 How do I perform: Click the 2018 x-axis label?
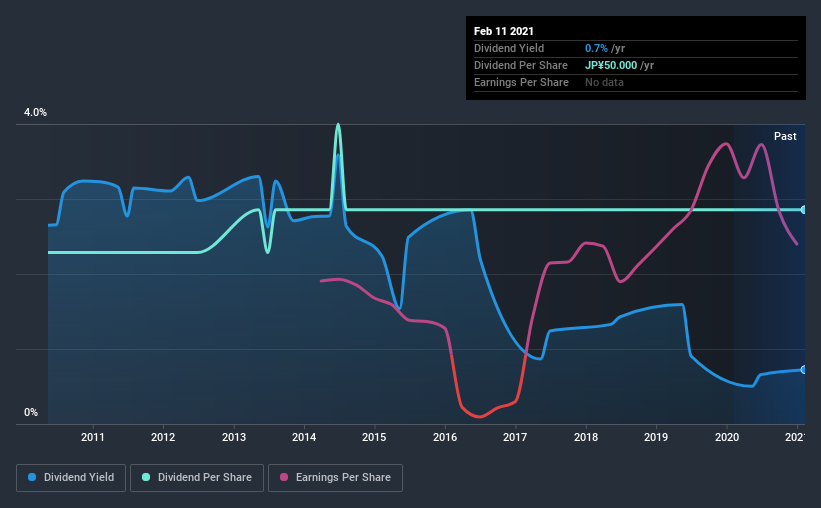[586, 437]
